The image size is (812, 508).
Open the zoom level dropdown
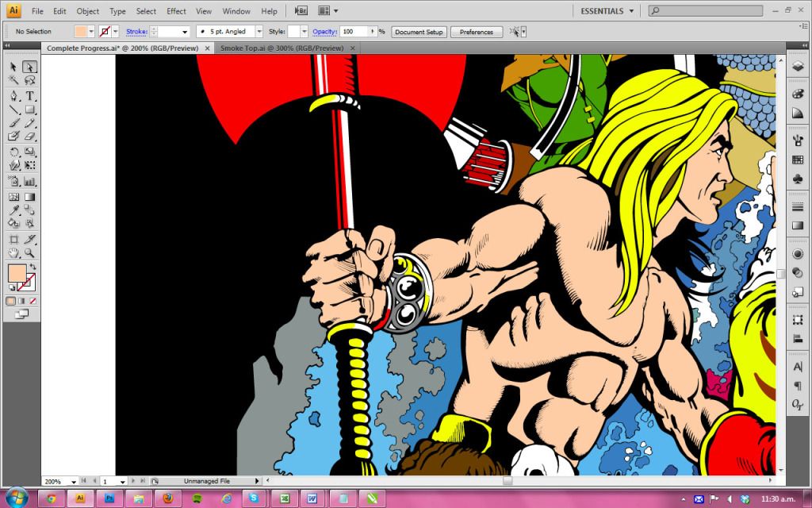tap(73, 481)
